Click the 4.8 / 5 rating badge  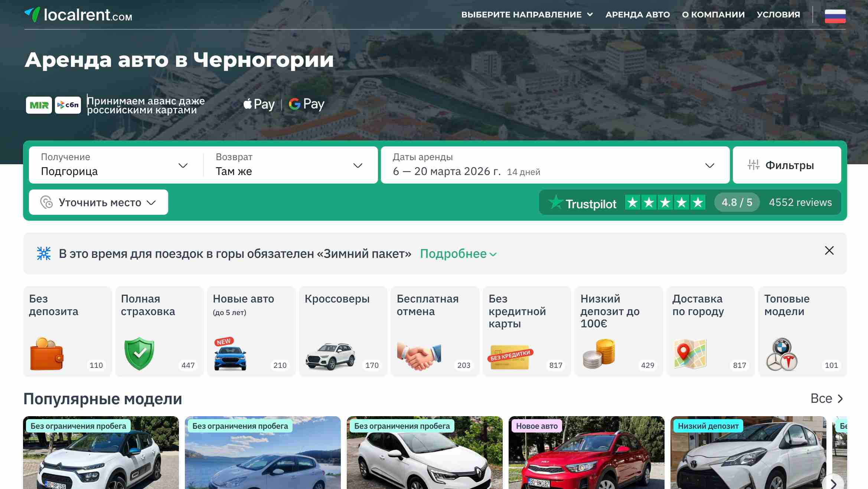coord(737,202)
